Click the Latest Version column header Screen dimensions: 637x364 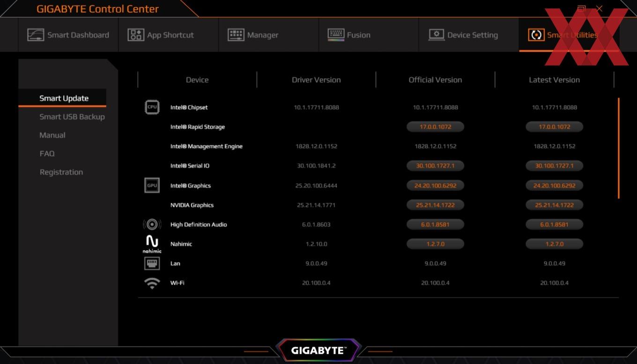(554, 80)
